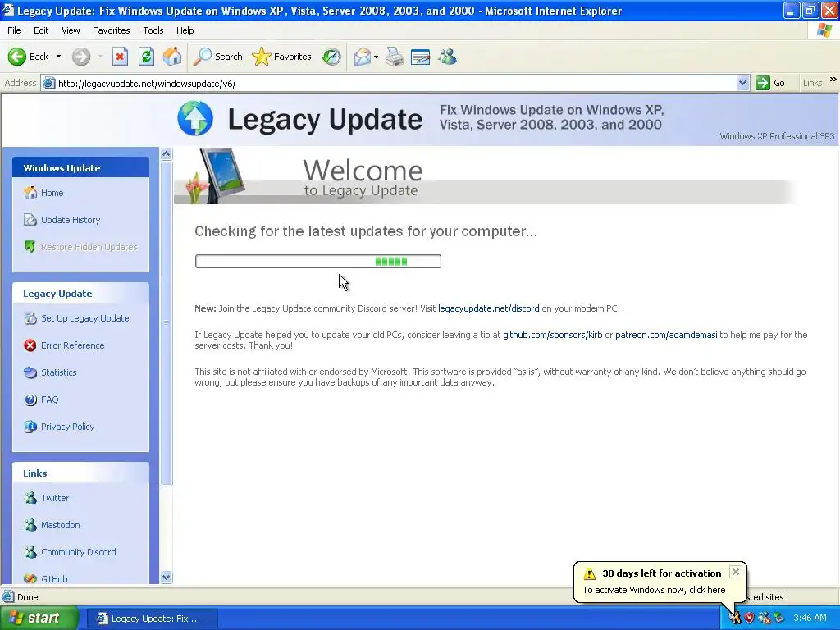Expand the Back button history dropdown arrow

(58, 57)
